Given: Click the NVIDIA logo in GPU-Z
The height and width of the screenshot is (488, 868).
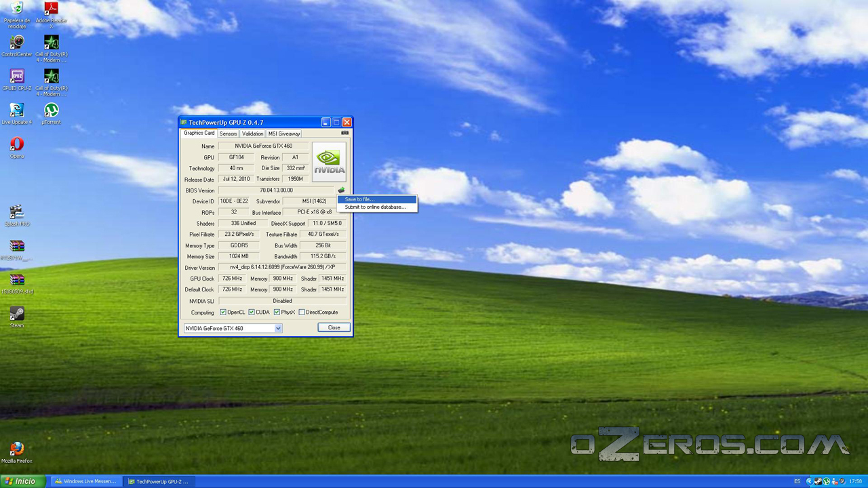Looking at the screenshot, I should pyautogui.click(x=329, y=162).
